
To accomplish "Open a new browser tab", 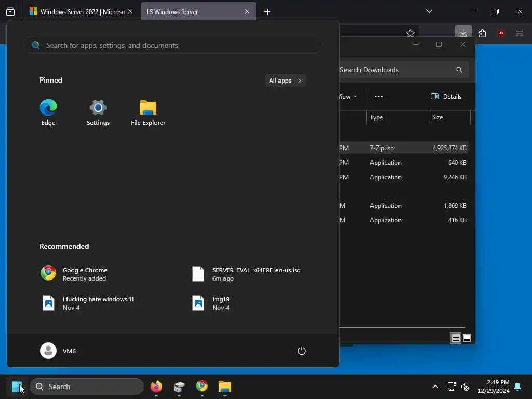I will click(x=268, y=12).
